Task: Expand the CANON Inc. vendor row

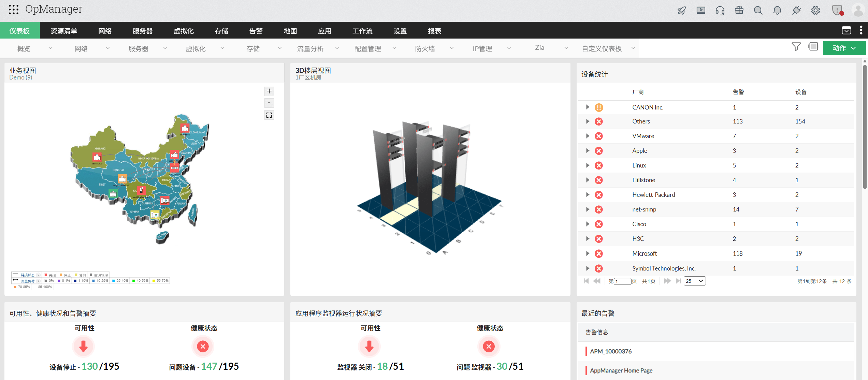Action: pyautogui.click(x=588, y=107)
